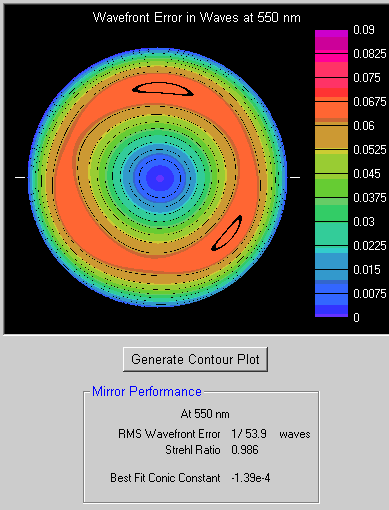Click the lower-right black contour ellipse in plot

(227, 233)
